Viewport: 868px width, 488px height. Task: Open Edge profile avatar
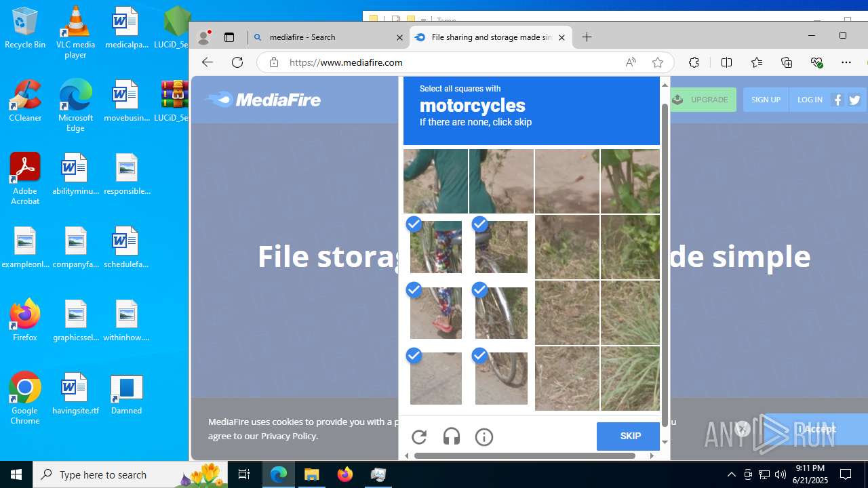[203, 37]
